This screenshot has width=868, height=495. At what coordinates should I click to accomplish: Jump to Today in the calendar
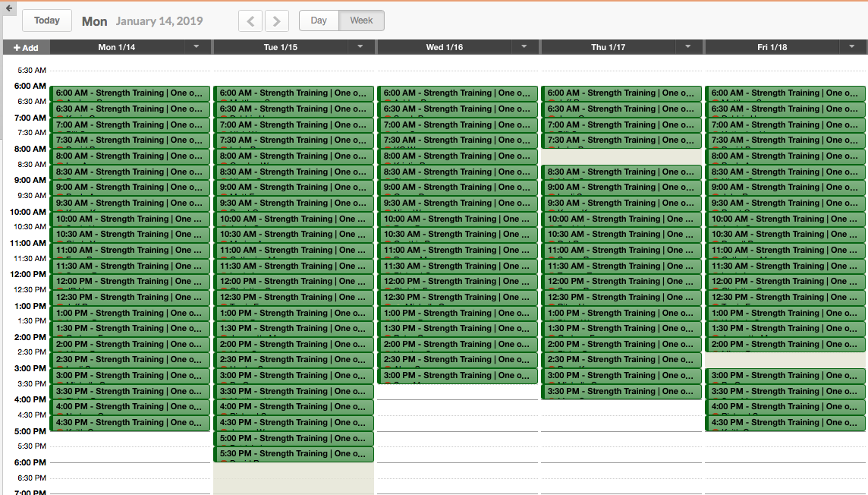click(47, 20)
